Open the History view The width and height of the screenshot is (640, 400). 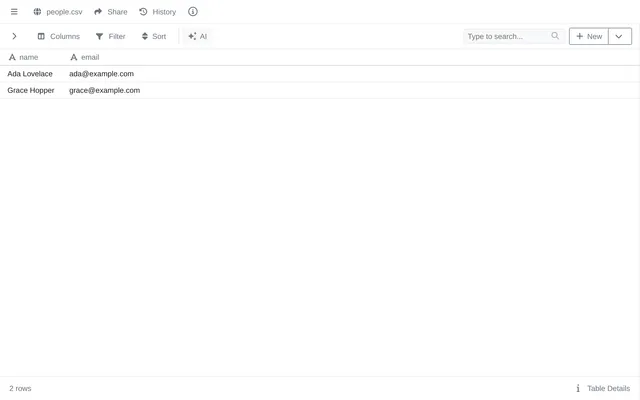[158, 12]
